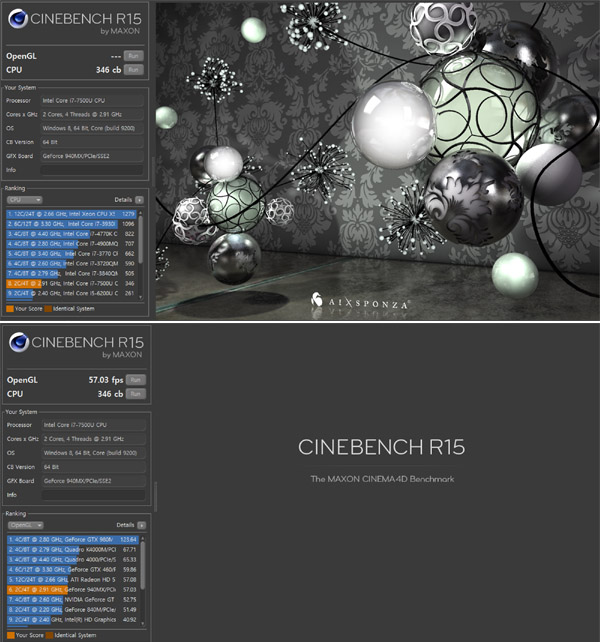Image resolution: width=600 pixels, height=642 pixels.
Task: Select the Intel Xeon 12C/24T row scoring 1279
Action: point(71,214)
